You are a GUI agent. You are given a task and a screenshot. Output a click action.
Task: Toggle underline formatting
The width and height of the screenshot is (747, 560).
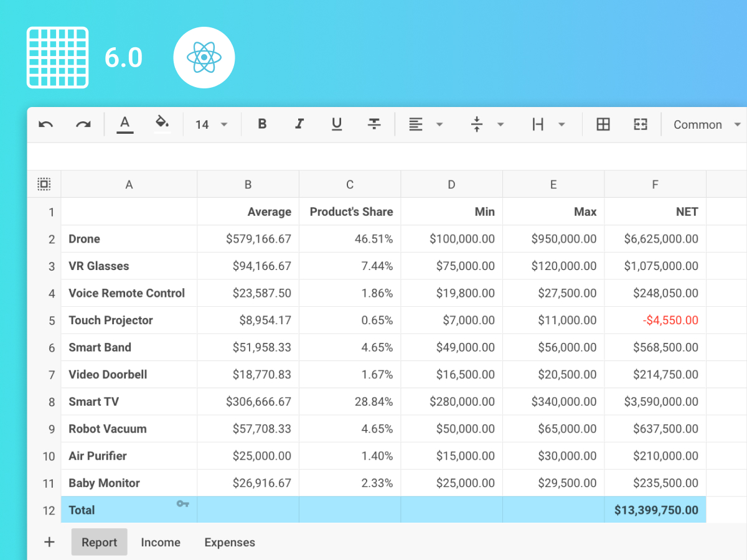point(337,124)
